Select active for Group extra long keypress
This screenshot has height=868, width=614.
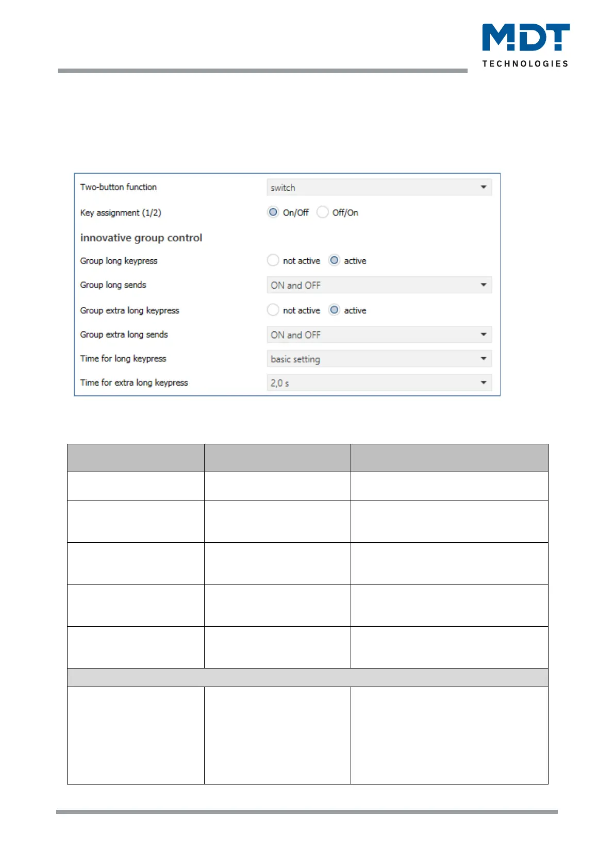(335, 310)
